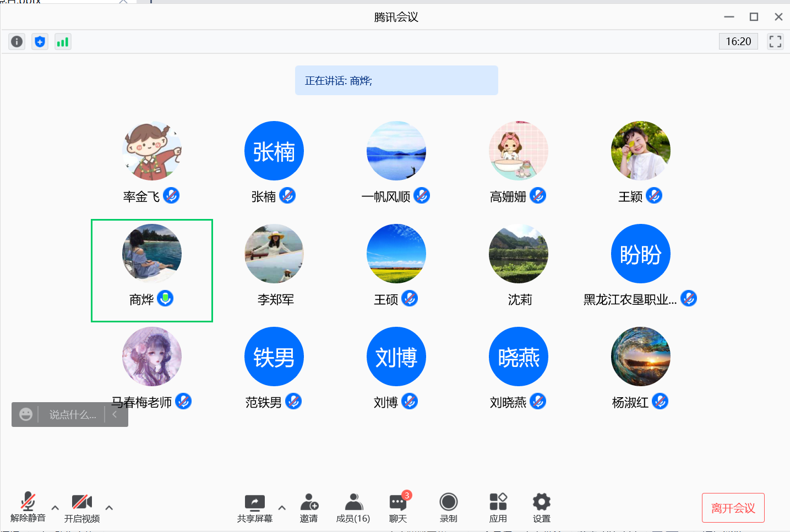Open the meeting info icon
Image resolution: width=790 pixels, height=532 pixels.
(17, 41)
